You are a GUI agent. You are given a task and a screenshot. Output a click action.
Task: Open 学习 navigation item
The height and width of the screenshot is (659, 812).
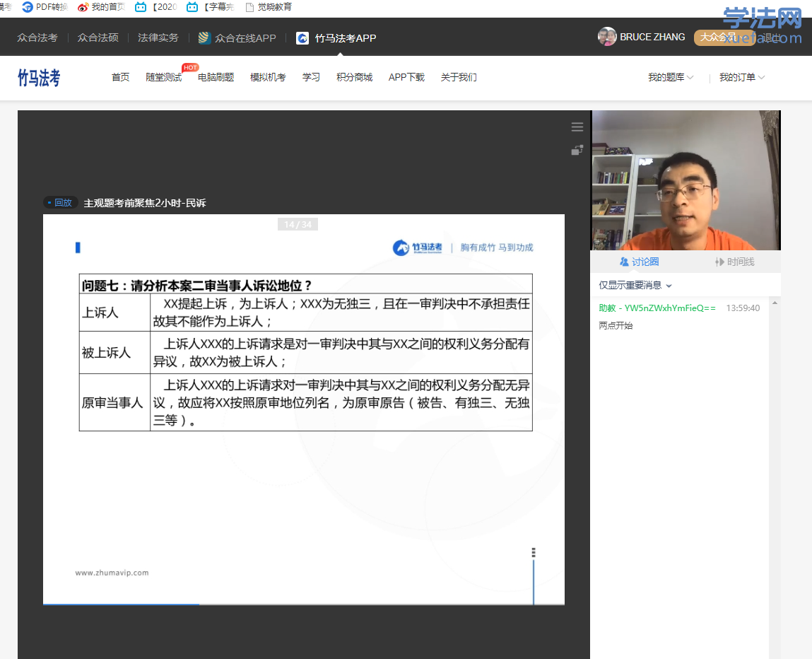[x=311, y=77]
